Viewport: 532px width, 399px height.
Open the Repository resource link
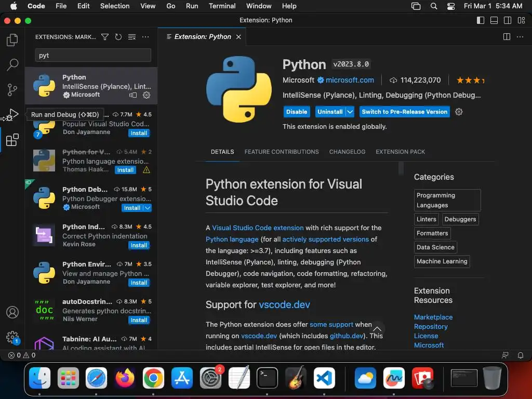431,326
